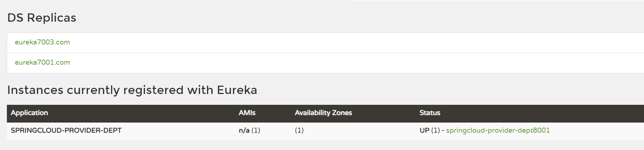Image resolution: width=644 pixels, height=150 pixels.
Task: Select the SPRINGCLOUD-PROVIDER-DEPT application name
Action: tap(66, 130)
